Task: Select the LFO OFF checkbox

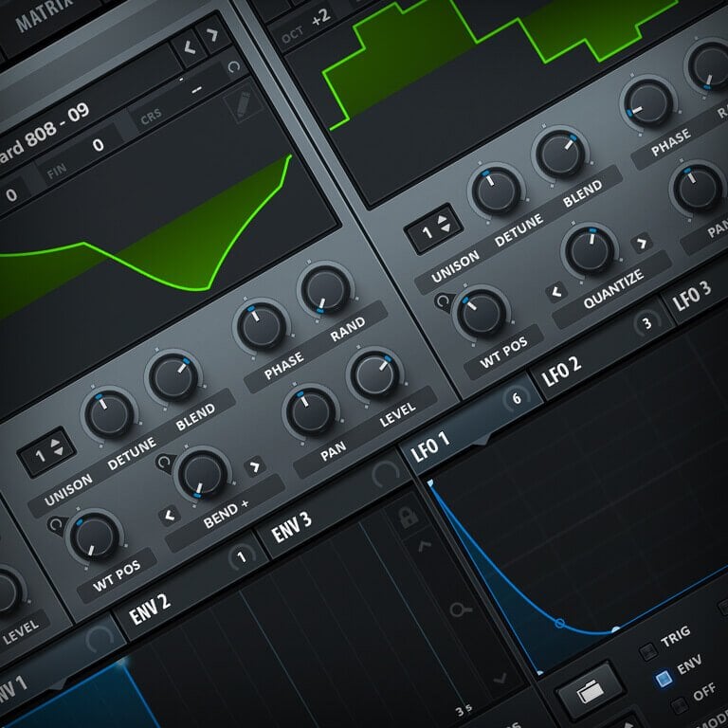Action: (680, 705)
